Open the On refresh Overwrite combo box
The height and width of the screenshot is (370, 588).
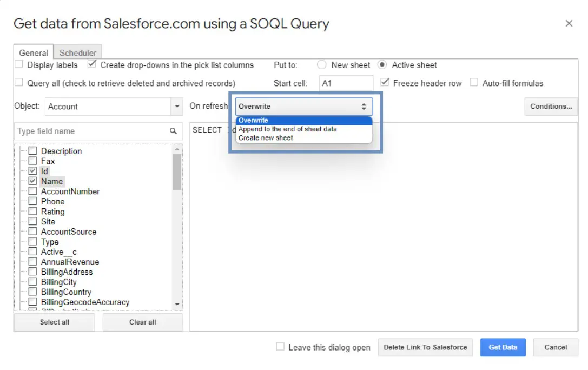(x=303, y=107)
